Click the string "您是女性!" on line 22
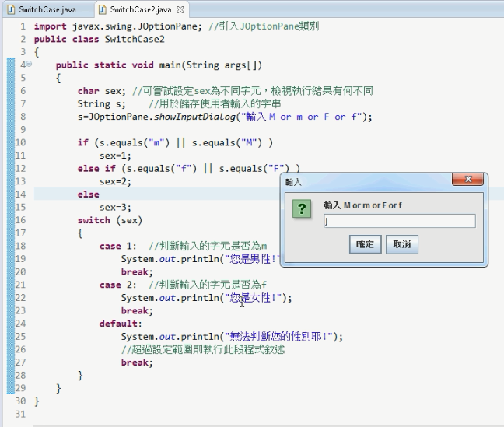Viewport: 504px width, 427px height. coord(253,298)
